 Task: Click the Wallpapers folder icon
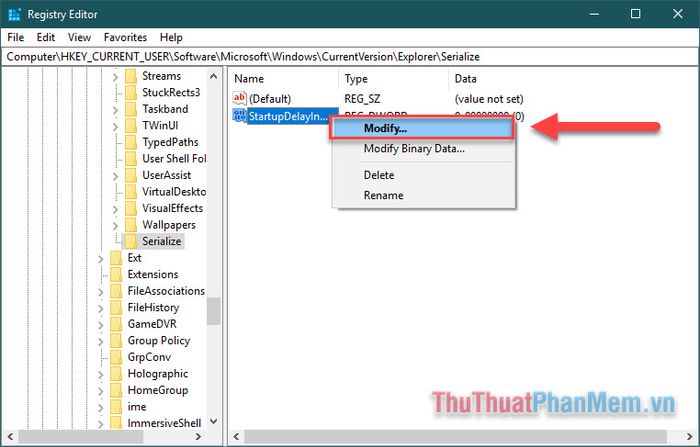131,225
